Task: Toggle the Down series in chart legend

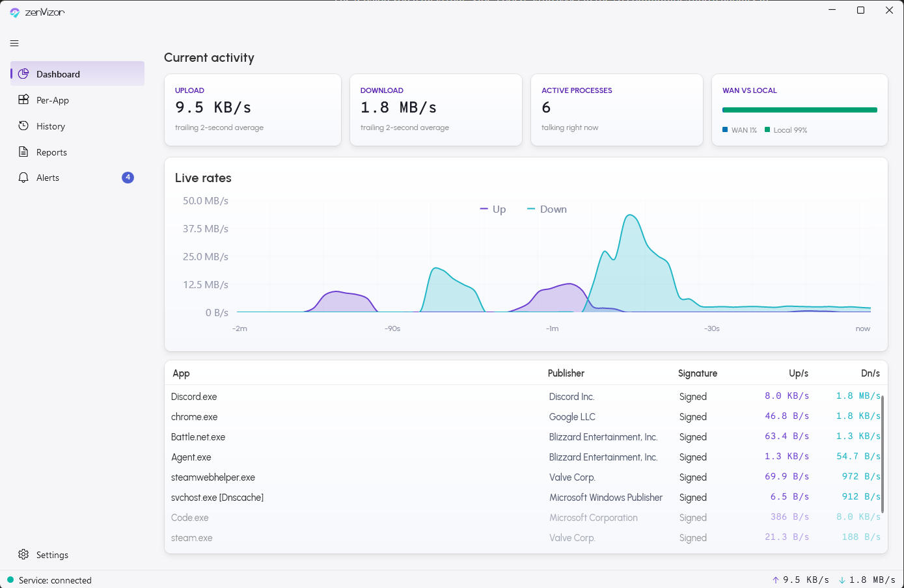Action: coord(547,209)
